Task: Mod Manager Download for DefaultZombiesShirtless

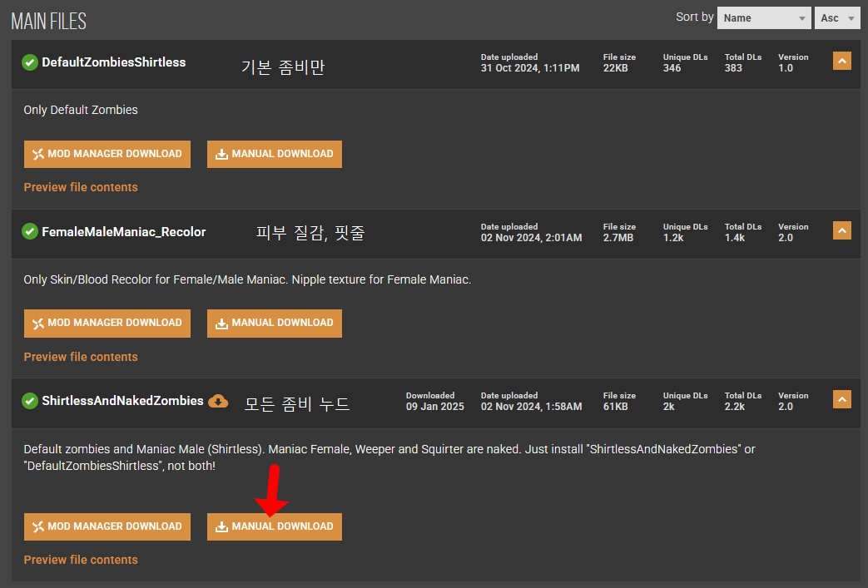Action: (107, 154)
